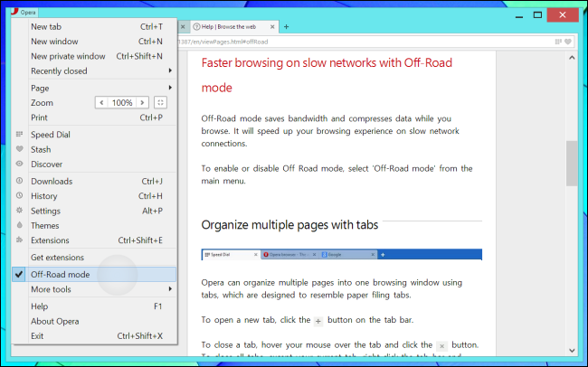The width and height of the screenshot is (588, 367).
Task: Open Speed Dial menu entry text
Action: [51, 135]
